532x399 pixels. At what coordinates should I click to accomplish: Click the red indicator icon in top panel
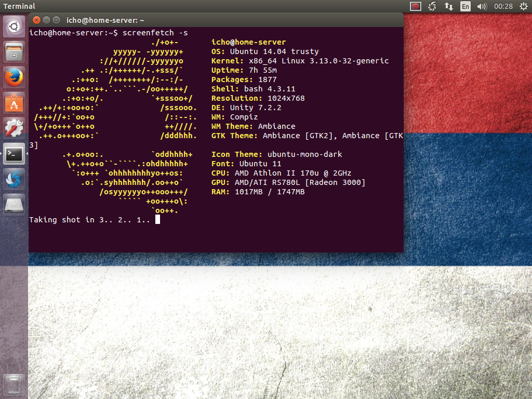(415, 6)
